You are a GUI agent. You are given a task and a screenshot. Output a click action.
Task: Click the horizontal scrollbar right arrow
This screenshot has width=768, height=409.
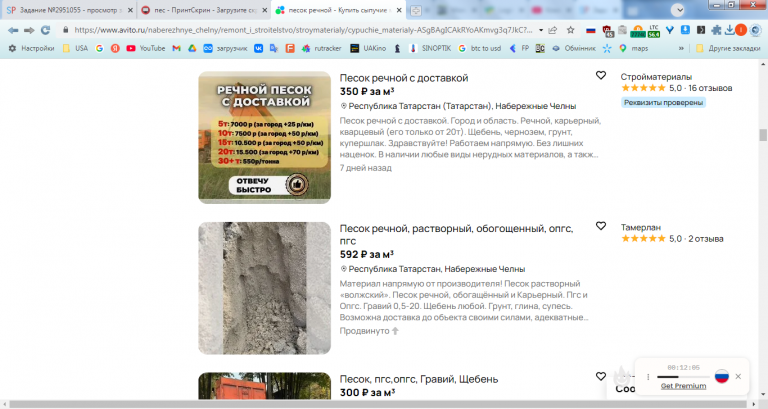[x=755, y=405]
